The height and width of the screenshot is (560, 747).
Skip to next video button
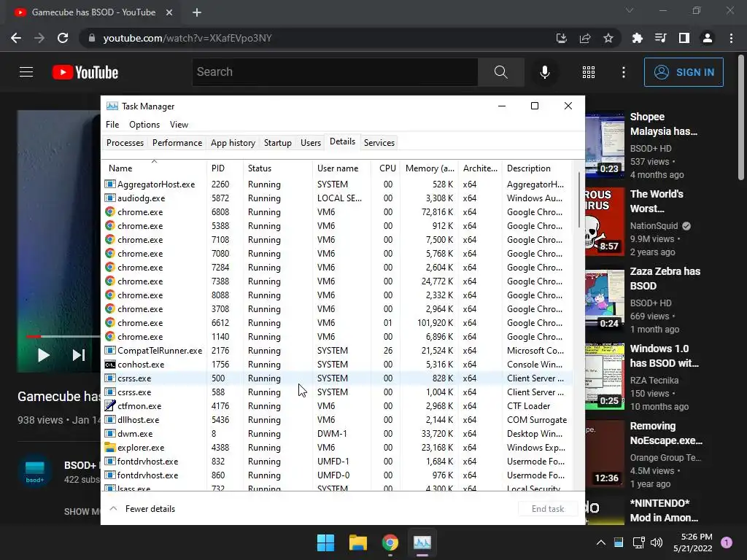(79, 355)
